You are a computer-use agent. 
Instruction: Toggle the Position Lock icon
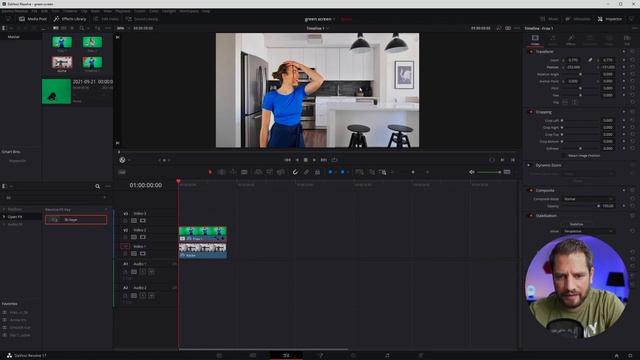pos(317,172)
